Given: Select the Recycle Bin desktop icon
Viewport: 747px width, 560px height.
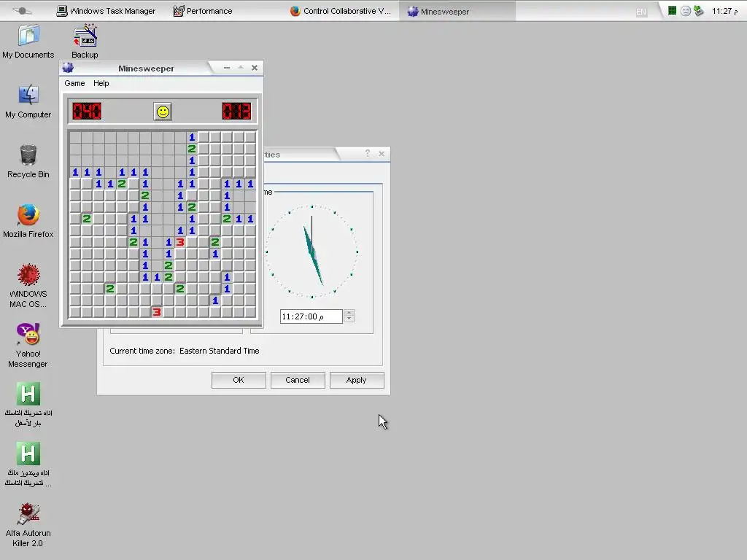Looking at the screenshot, I should click(28, 161).
